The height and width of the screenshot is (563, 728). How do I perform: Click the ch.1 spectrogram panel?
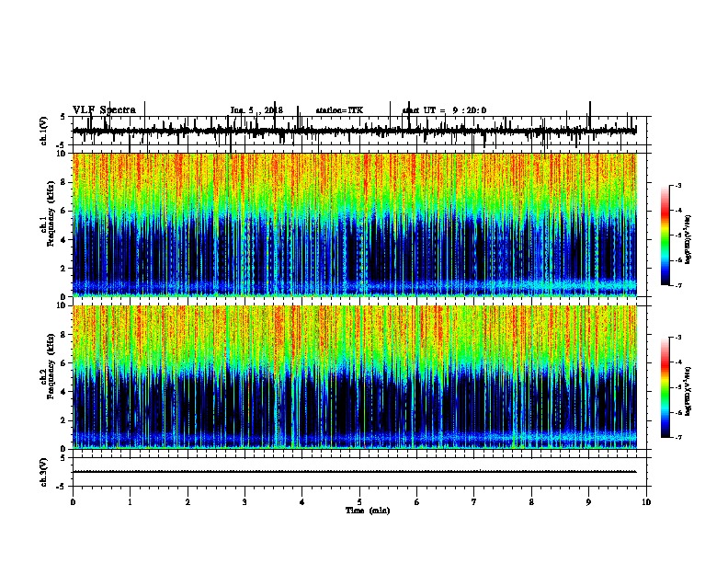click(355, 224)
